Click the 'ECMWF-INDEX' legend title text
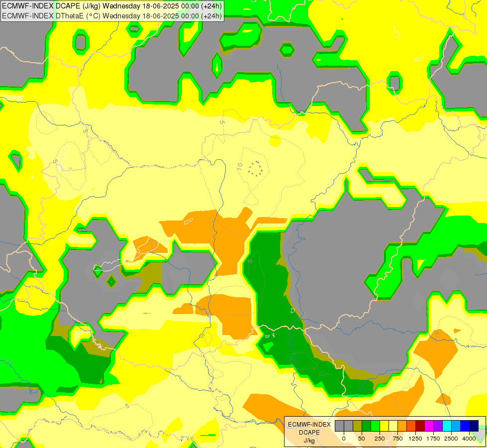The width and height of the screenshot is (487, 448). point(309,425)
